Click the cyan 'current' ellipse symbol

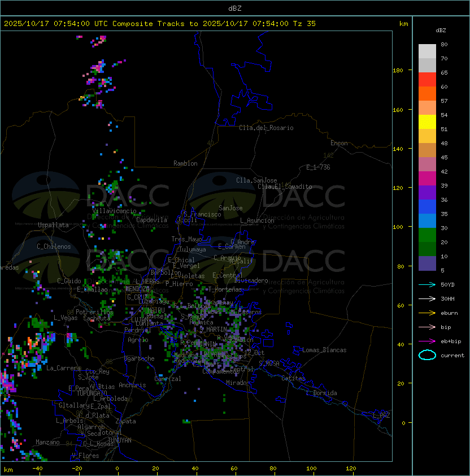(x=427, y=355)
